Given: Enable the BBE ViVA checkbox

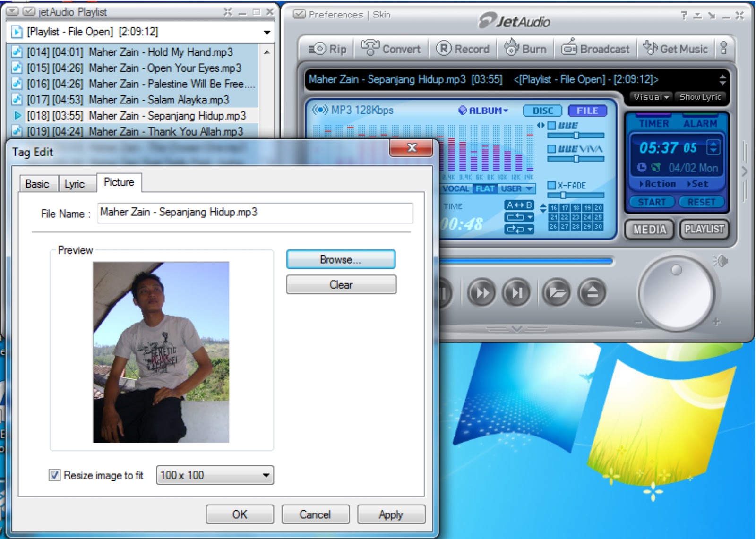Looking at the screenshot, I should point(551,149).
